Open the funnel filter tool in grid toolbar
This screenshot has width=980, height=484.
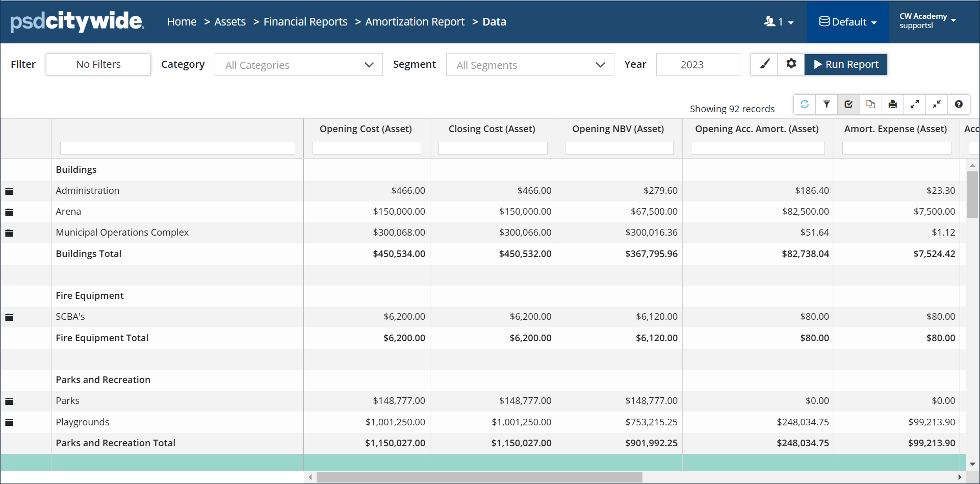tap(827, 105)
